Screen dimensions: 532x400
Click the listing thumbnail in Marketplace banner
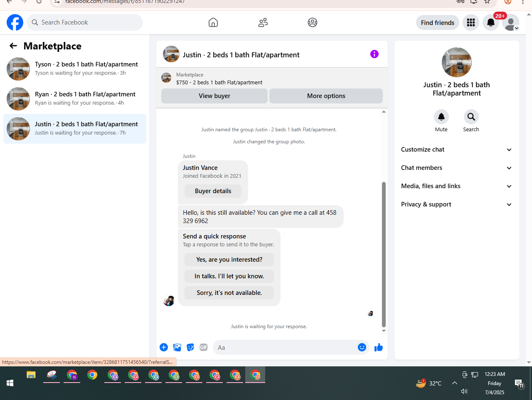166,78
